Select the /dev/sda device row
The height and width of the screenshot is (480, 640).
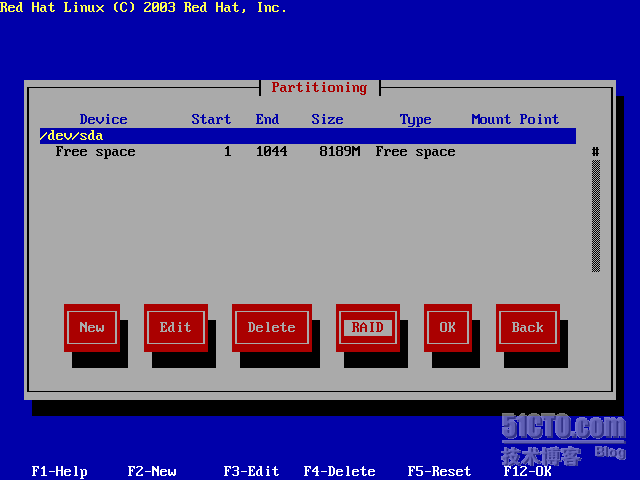pos(308,136)
